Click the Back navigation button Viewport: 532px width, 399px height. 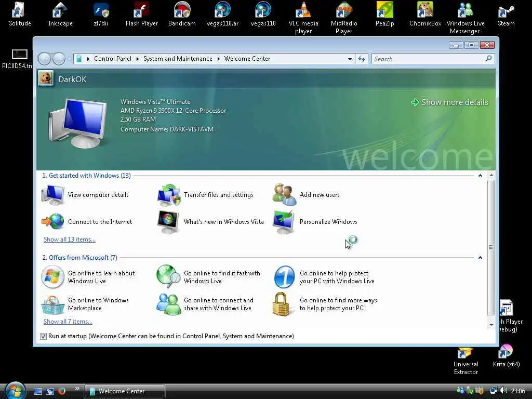point(45,59)
